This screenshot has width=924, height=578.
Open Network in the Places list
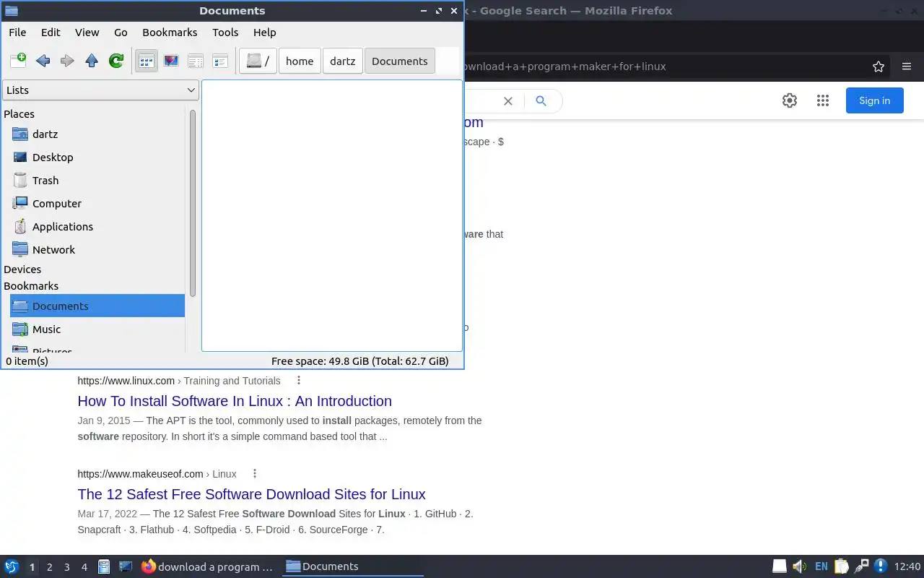pos(97,250)
